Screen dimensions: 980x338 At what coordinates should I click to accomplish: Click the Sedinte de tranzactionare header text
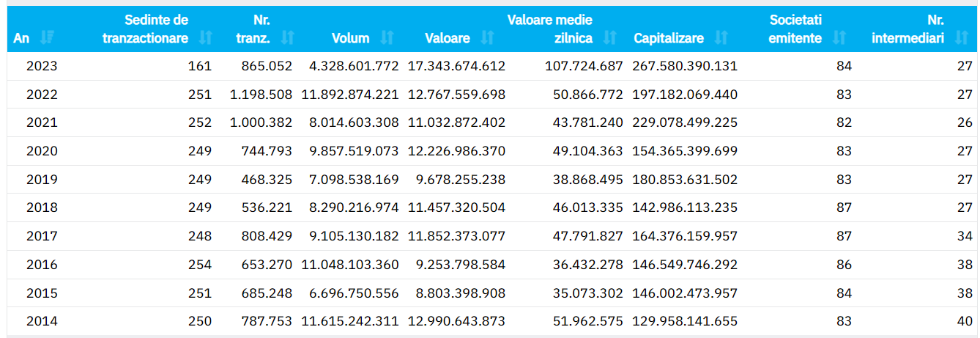[x=145, y=29]
